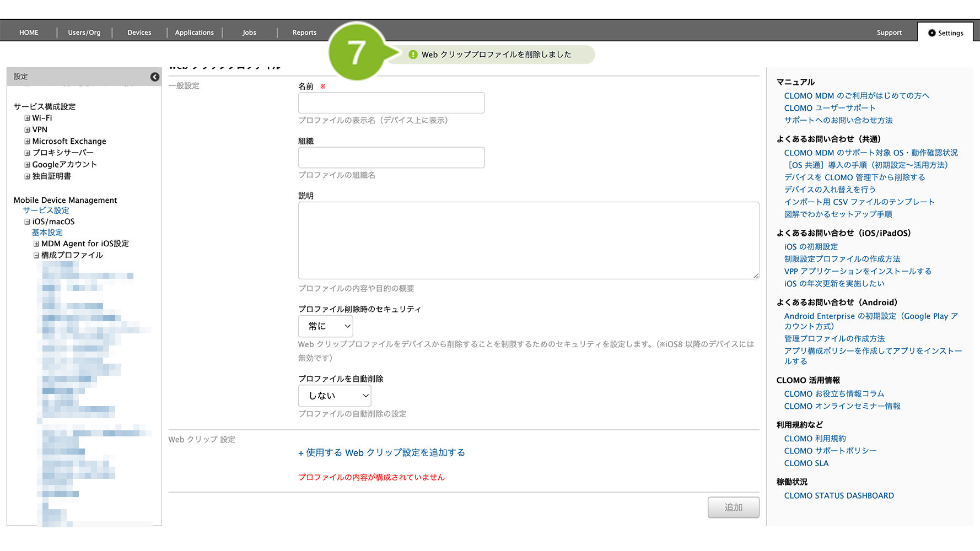Click 使用する Web クリップ設定を追加する link

tap(381, 453)
